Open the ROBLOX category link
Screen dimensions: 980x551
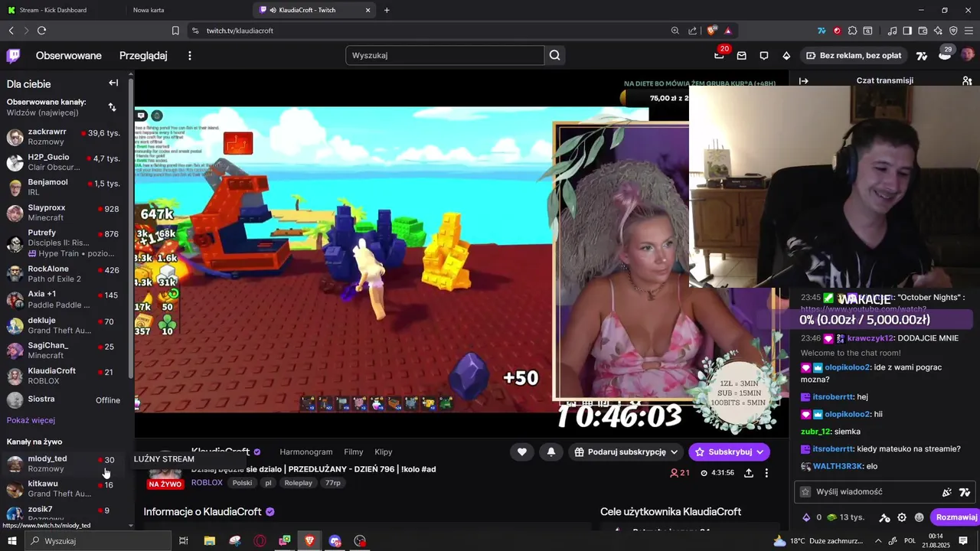(207, 483)
